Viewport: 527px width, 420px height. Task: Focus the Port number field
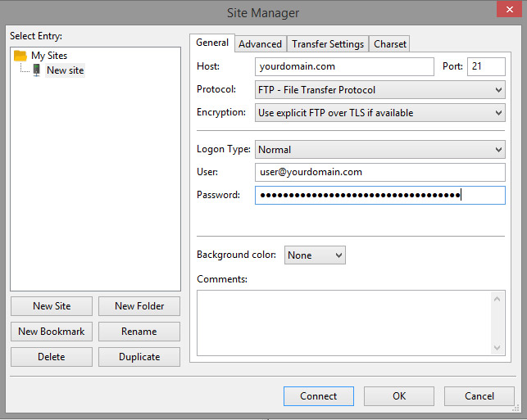tap(485, 67)
